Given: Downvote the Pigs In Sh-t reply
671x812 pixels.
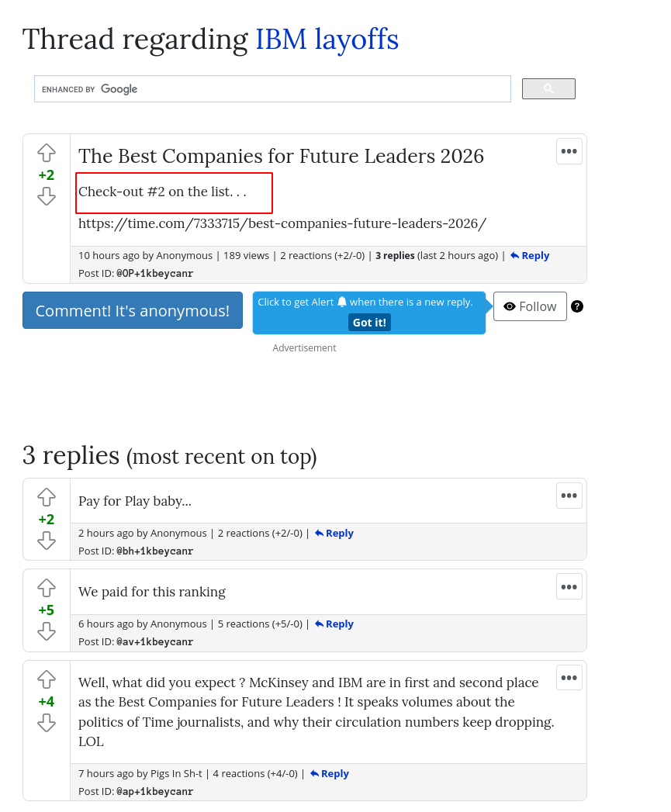Looking at the screenshot, I should (x=47, y=723).
